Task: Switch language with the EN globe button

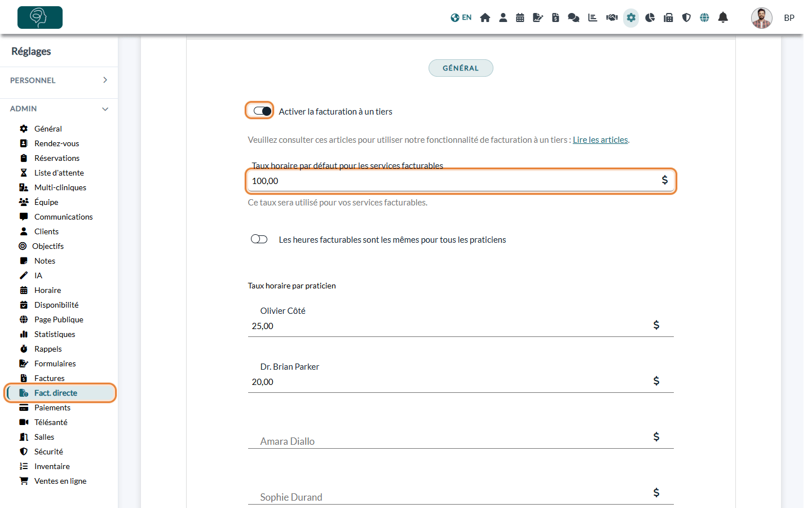Action: pos(461,17)
